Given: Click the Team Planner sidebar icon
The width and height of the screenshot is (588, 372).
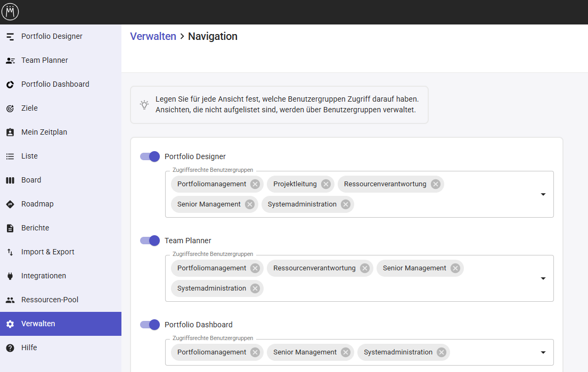Looking at the screenshot, I should click(x=10, y=60).
